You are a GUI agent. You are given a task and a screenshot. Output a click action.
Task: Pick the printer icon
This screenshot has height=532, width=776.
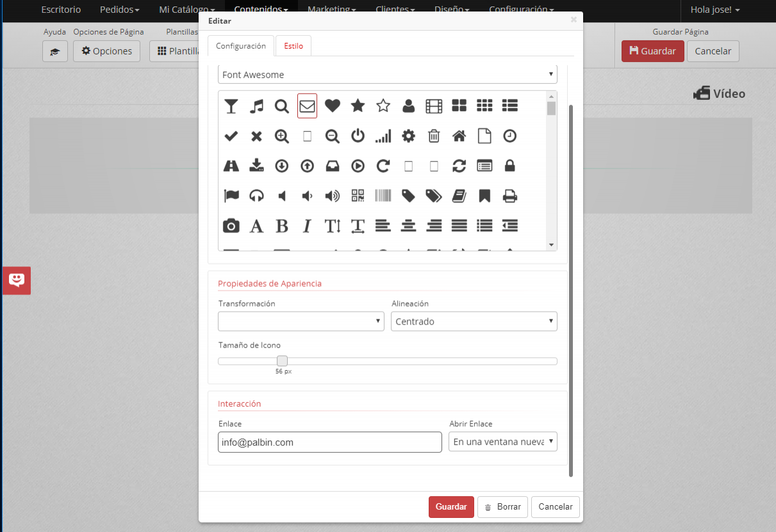509,196
